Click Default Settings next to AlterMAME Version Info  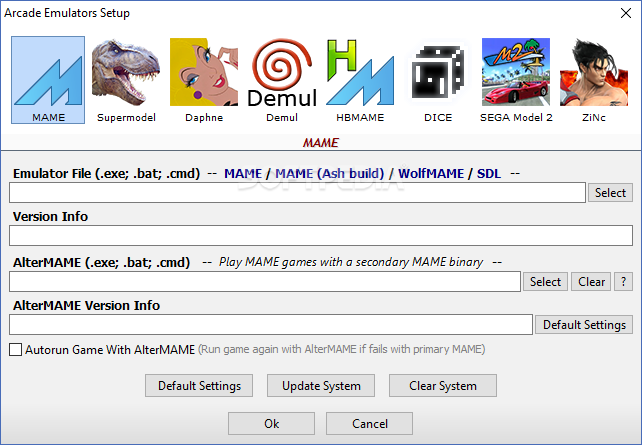pos(584,325)
